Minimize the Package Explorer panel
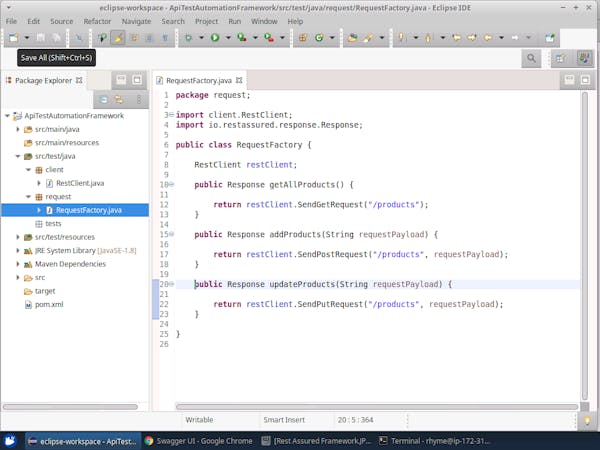The image size is (600, 450). (x=119, y=79)
